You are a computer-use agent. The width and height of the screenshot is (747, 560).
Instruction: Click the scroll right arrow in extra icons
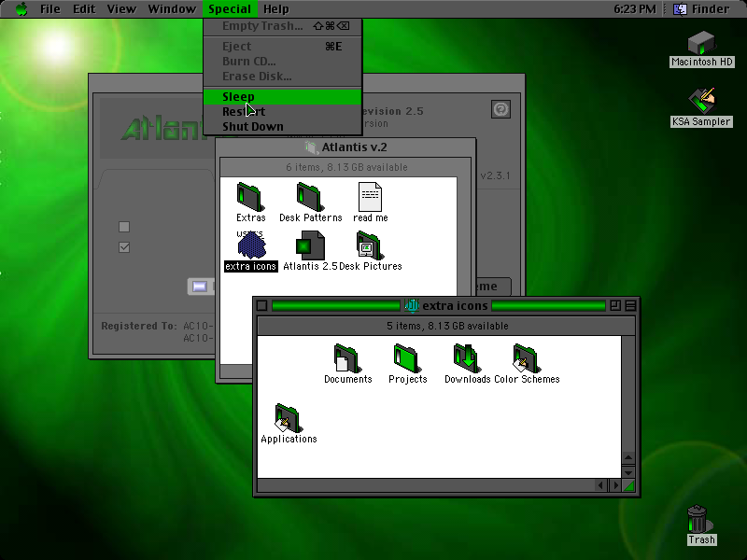[x=615, y=485]
